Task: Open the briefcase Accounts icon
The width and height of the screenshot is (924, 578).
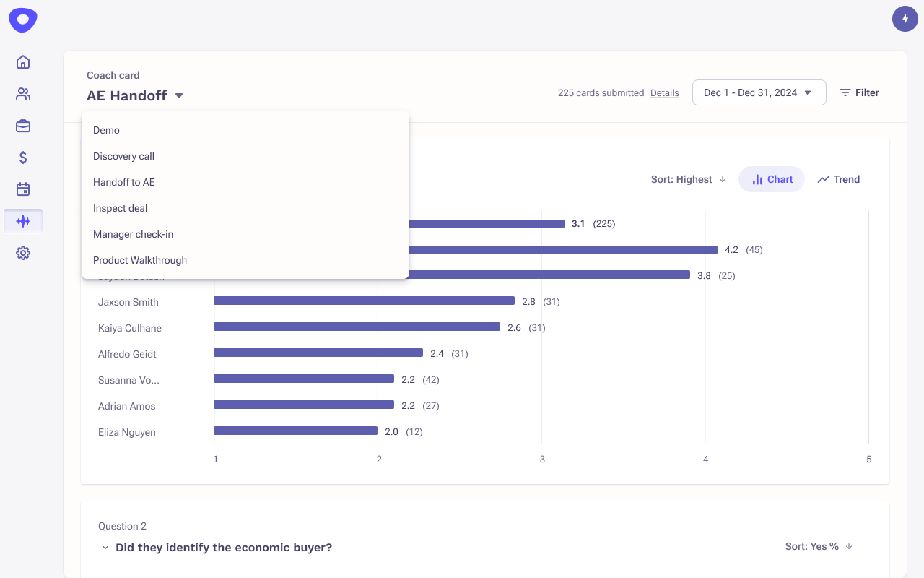Action: [23, 126]
